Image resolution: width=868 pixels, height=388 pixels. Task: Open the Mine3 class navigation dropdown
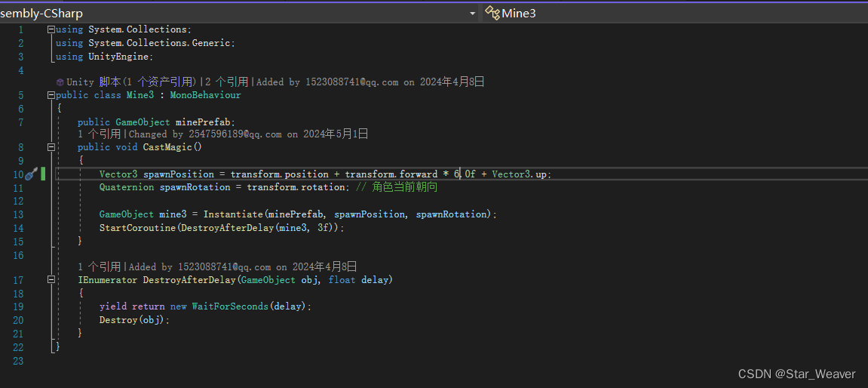click(x=675, y=13)
